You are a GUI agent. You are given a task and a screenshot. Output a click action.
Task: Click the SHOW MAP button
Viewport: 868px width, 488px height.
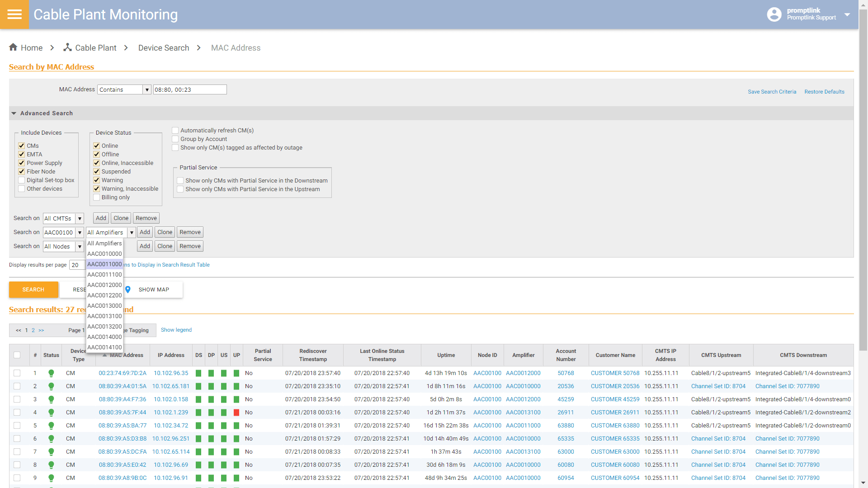154,290
